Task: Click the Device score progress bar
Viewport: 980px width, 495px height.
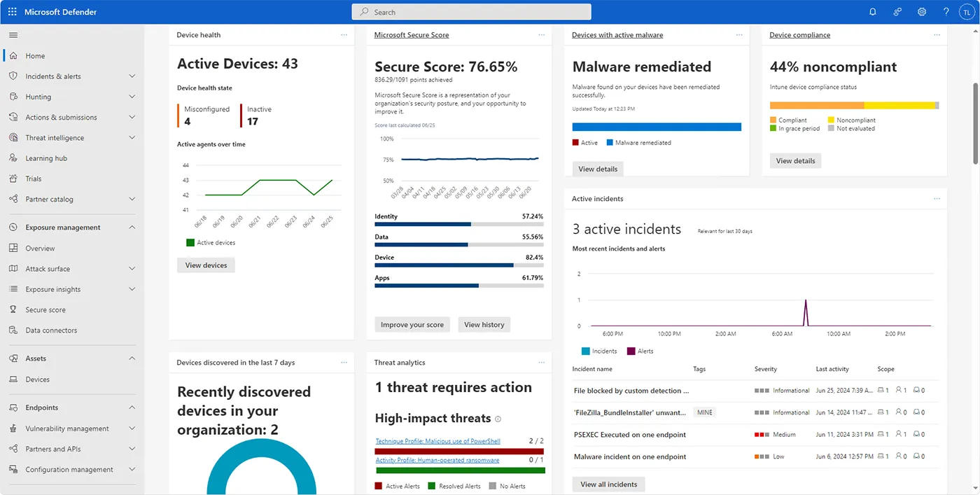Action: click(459, 265)
